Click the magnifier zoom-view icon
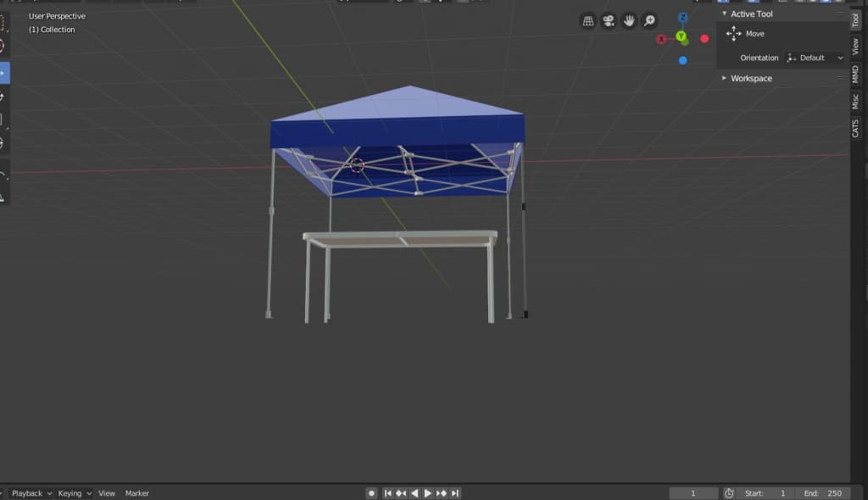The height and width of the screenshot is (500, 868). [x=649, y=21]
